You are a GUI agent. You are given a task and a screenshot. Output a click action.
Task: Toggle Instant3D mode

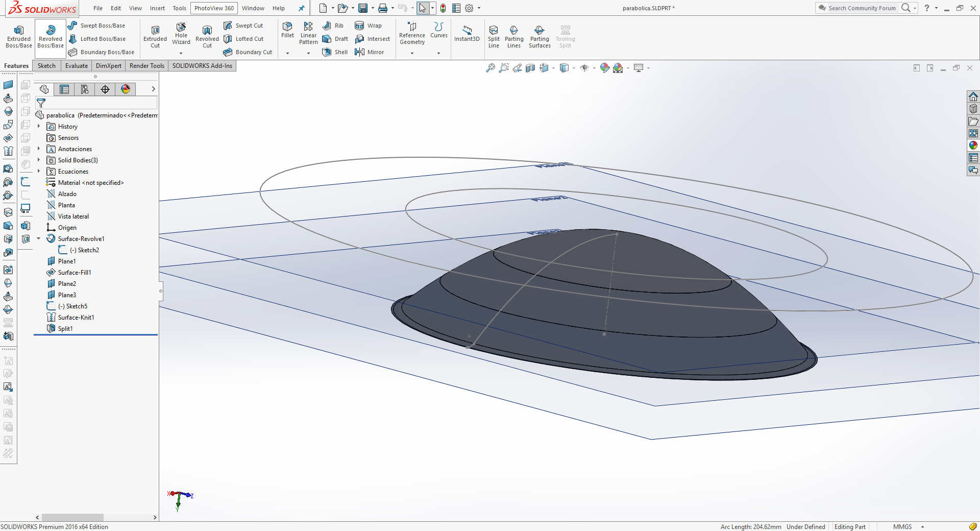pos(467,33)
